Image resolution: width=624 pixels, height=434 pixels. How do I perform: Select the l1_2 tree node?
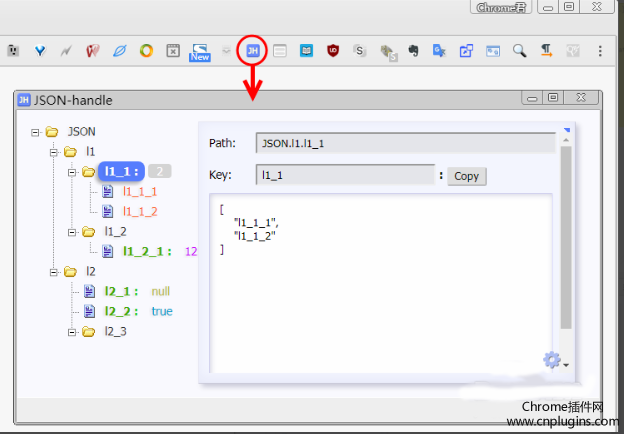(115, 232)
